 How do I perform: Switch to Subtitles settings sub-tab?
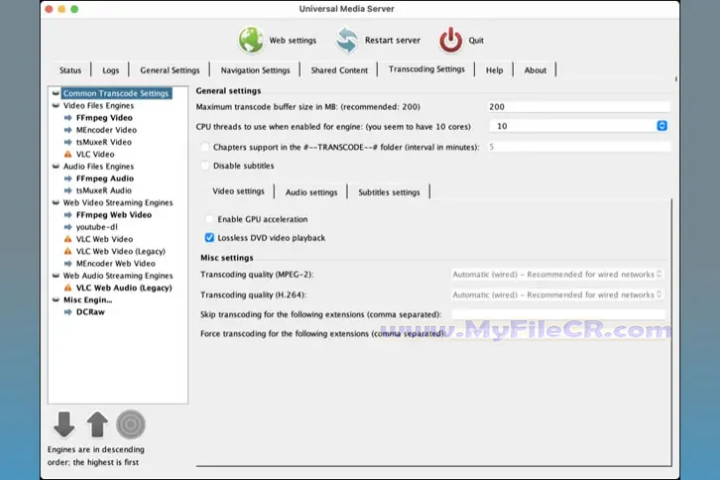(x=389, y=192)
